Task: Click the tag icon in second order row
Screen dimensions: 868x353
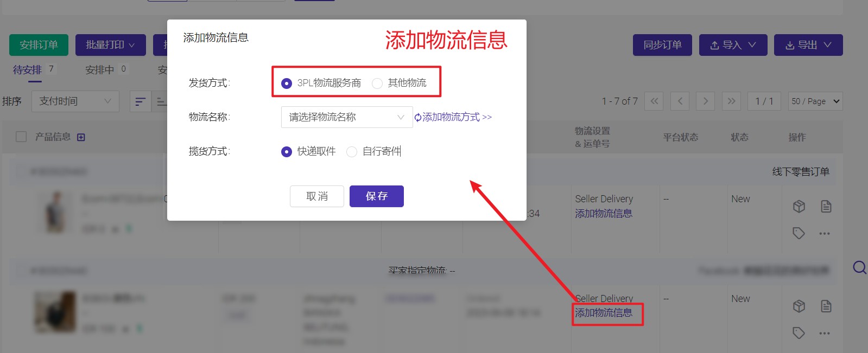Action: 799,333
